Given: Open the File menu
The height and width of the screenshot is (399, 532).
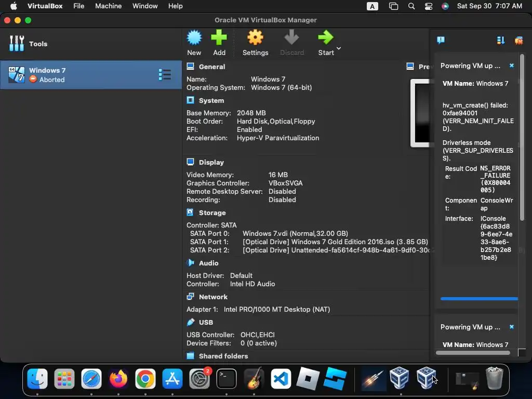Looking at the screenshot, I should coord(79,6).
